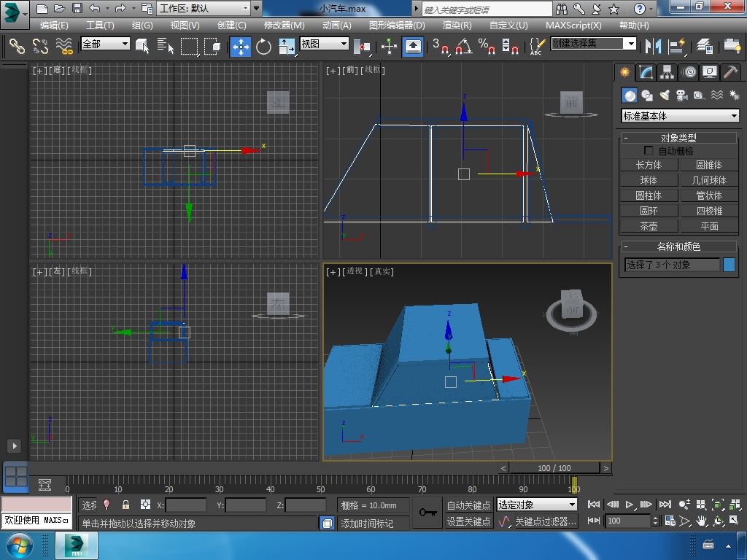Screen dimensions: 747x560
Task: Select Cameras category icon
Action: (682, 96)
